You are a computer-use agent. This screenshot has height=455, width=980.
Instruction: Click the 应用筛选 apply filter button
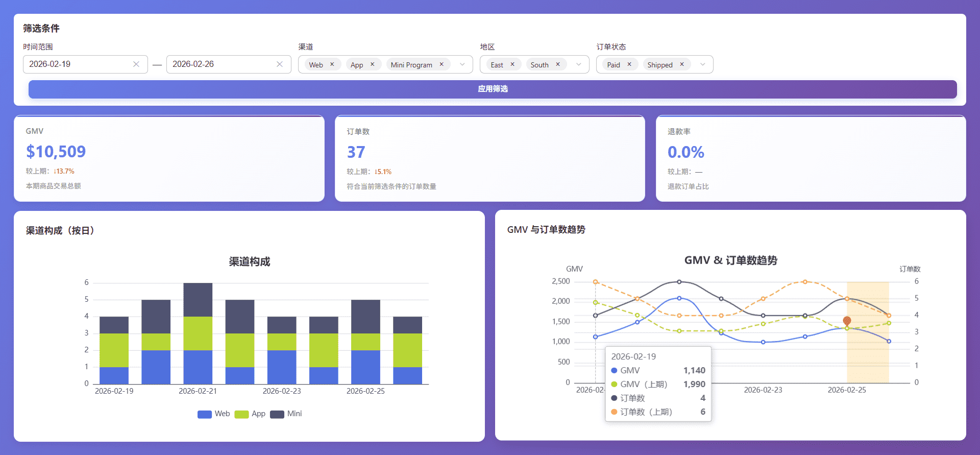tap(493, 89)
